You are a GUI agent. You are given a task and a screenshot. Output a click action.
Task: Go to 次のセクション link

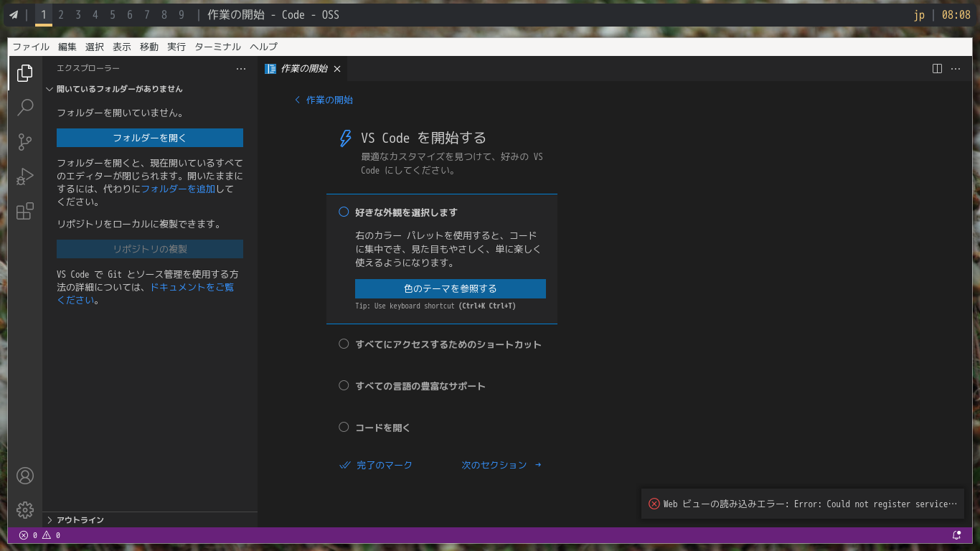click(x=501, y=465)
